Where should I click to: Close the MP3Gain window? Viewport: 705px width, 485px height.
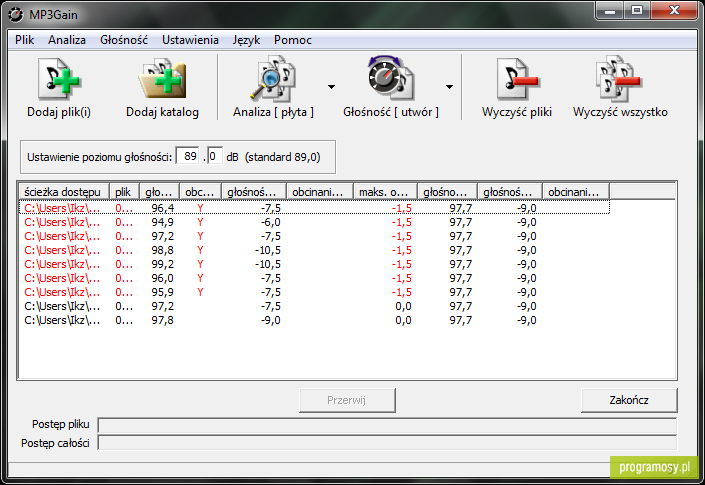click(674, 11)
